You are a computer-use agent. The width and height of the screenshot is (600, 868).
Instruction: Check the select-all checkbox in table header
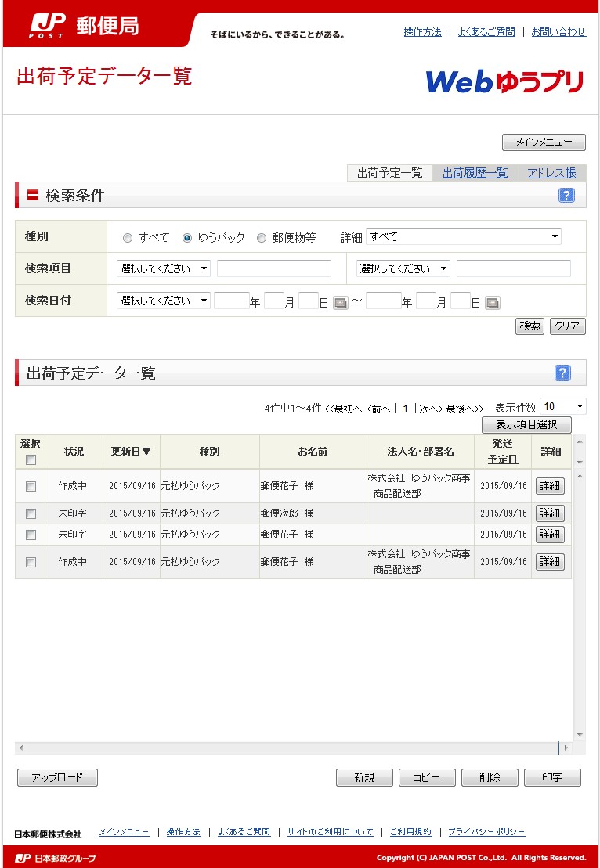tap(31, 459)
